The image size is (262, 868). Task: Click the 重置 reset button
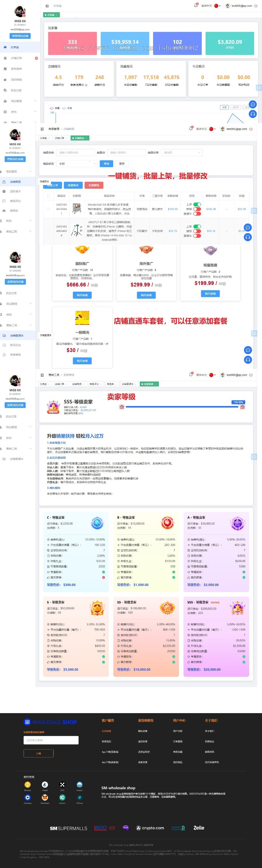[x=122, y=163]
